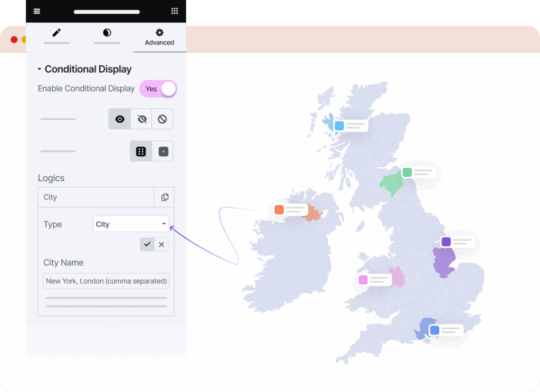Click the blocked/disabled circle icon
The width and height of the screenshot is (540, 392).
click(162, 119)
